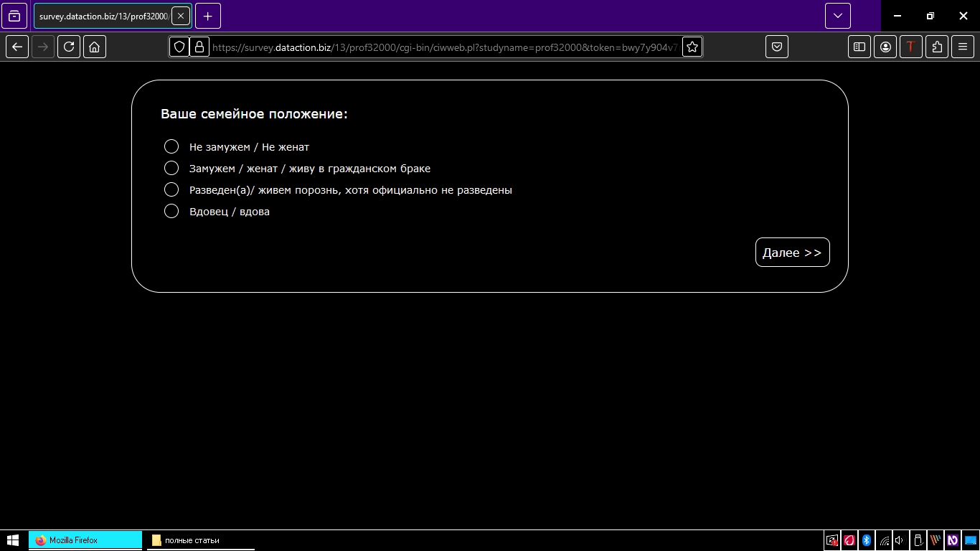Select "Не замужем / Не женат"
The height and width of the screenshot is (551, 980).
click(171, 146)
